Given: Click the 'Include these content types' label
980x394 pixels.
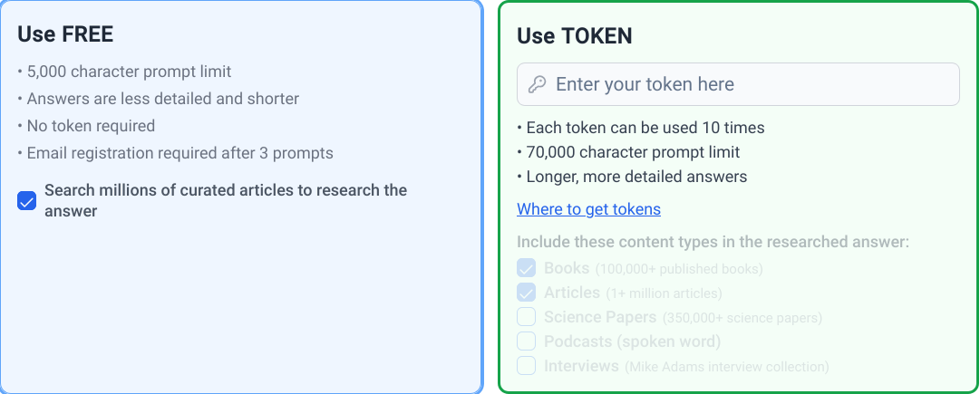Looking at the screenshot, I should [x=713, y=242].
